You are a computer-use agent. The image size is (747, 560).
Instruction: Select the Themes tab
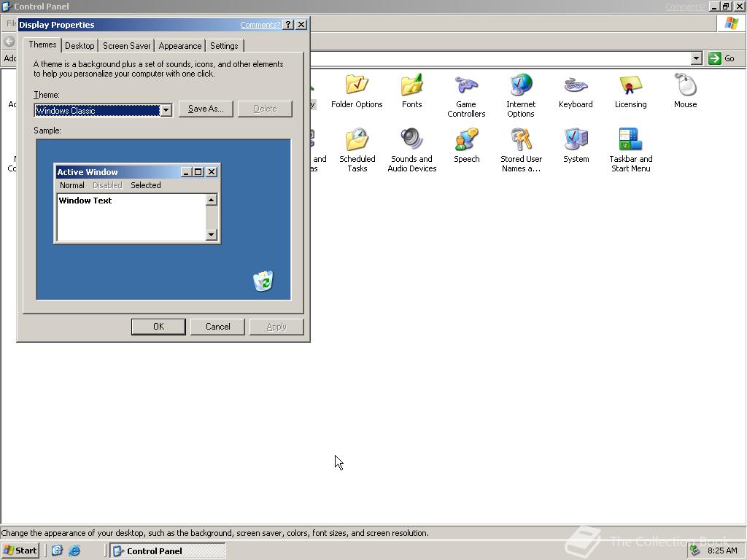42,44
